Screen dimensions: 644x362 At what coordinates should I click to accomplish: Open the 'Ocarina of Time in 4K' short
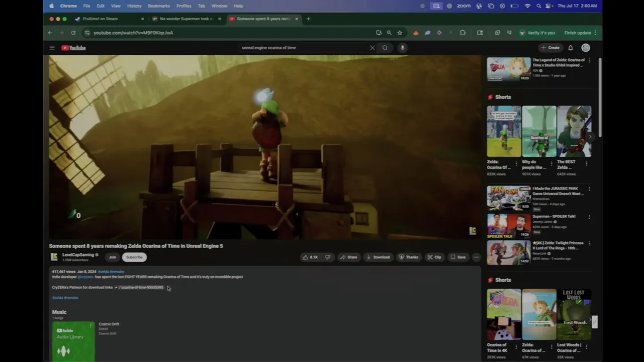(x=504, y=315)
